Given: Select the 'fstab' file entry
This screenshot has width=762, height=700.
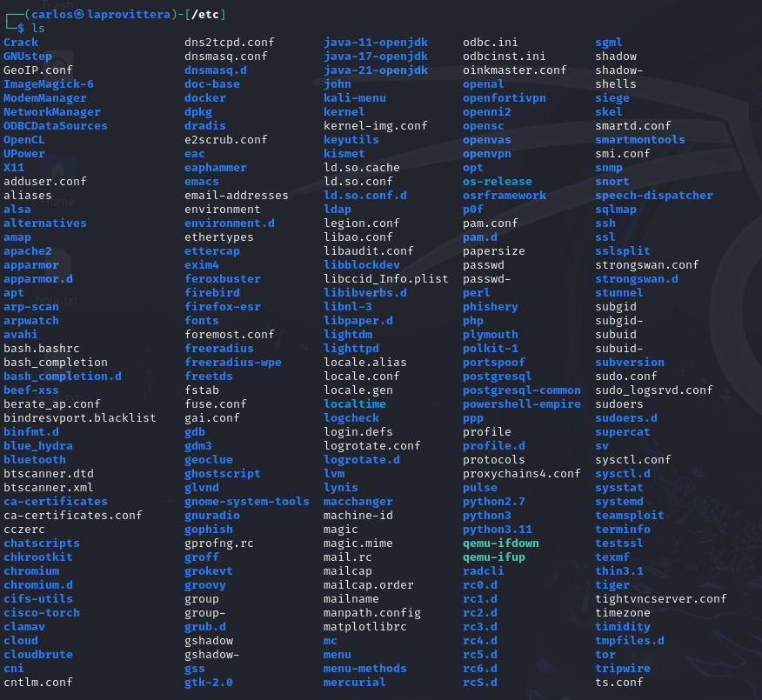Looking at the screenshot, I should (x=202, y=390).
